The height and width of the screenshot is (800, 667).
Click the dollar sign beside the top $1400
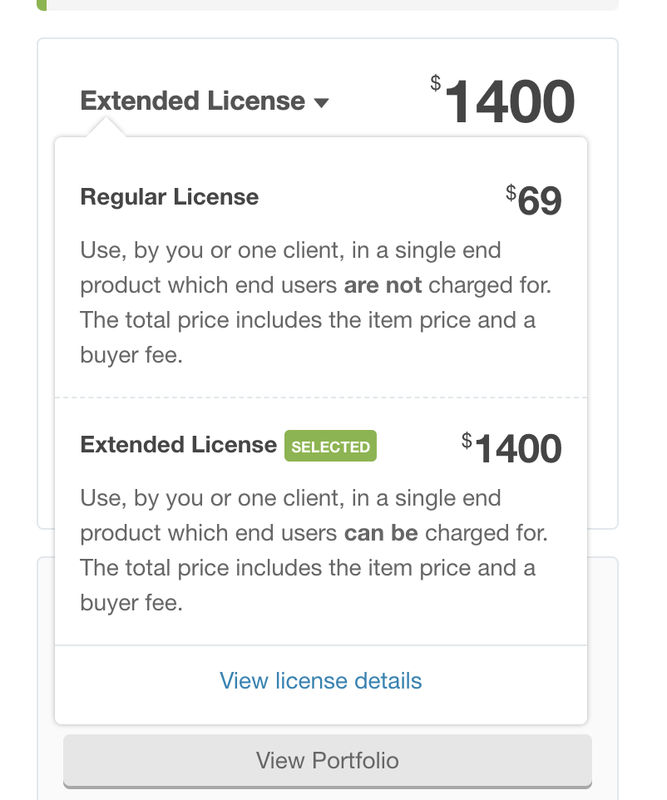(436, 83)
